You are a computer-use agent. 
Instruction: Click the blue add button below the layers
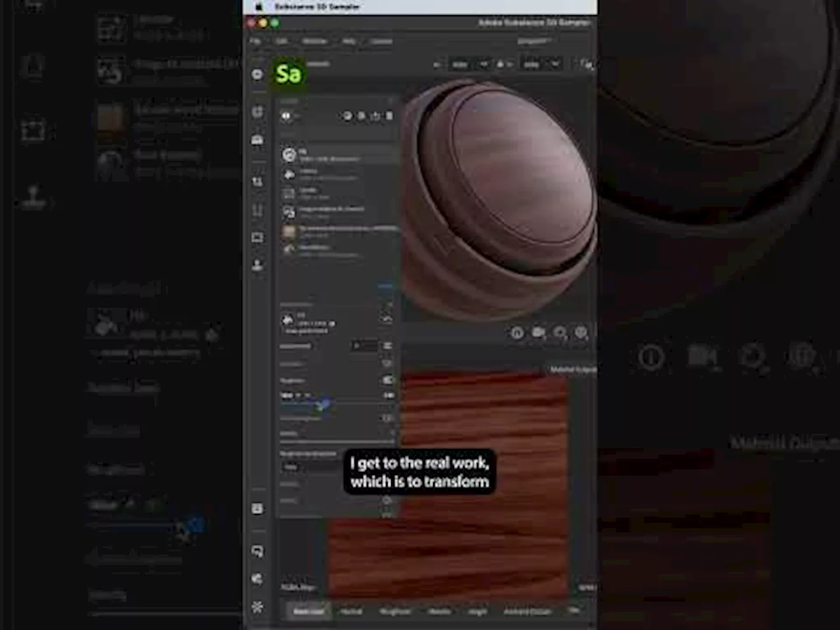[x=385, y=286]
